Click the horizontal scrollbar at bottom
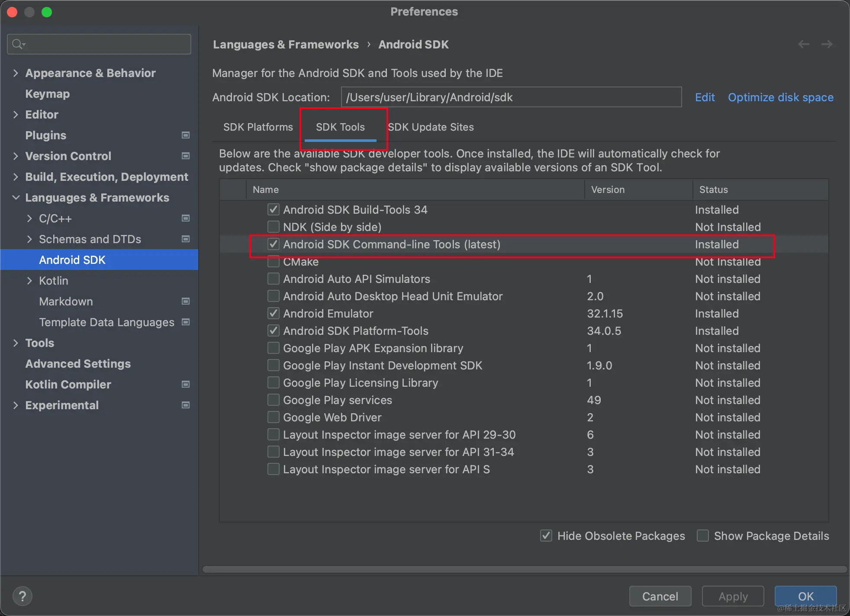Screen dimensions: 850x616 click(524, 569)
